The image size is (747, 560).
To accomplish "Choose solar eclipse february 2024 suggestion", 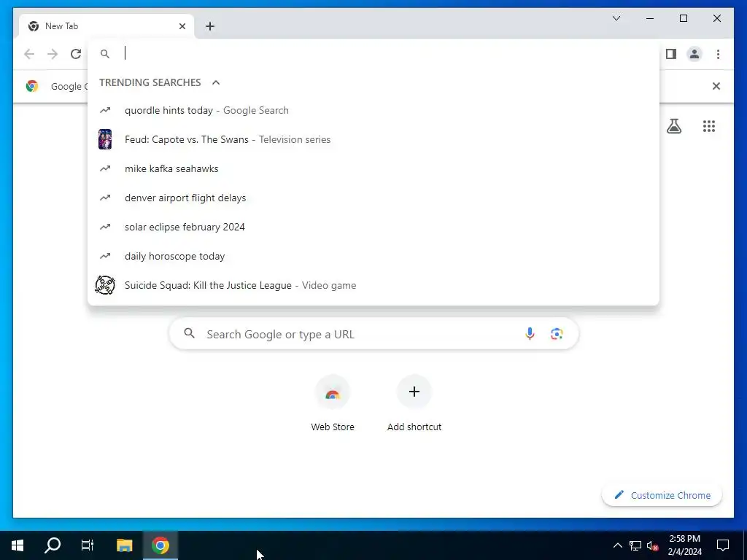I will pos(373,227).
